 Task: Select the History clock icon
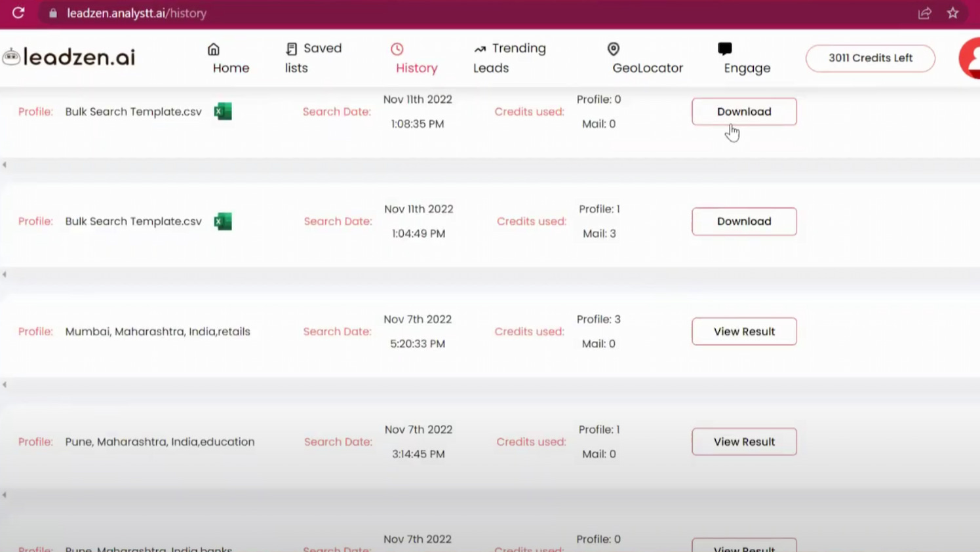(397, 49)
